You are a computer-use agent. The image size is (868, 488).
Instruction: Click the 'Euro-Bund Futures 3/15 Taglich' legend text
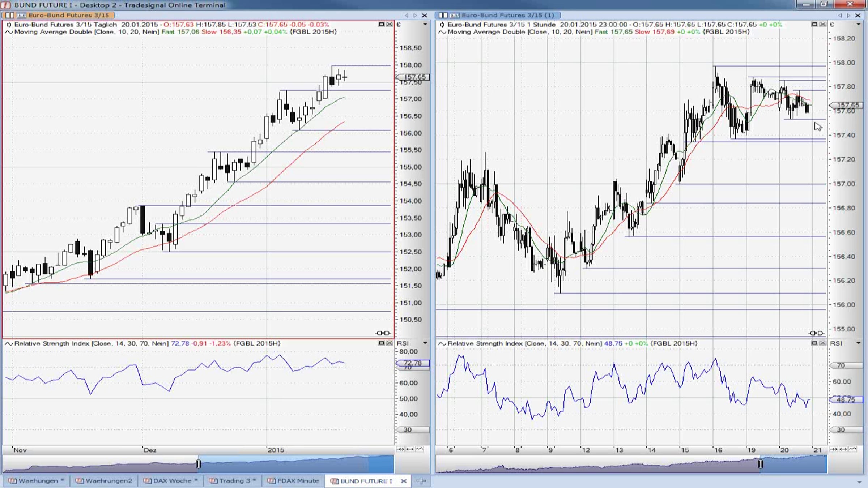(65, 25)
